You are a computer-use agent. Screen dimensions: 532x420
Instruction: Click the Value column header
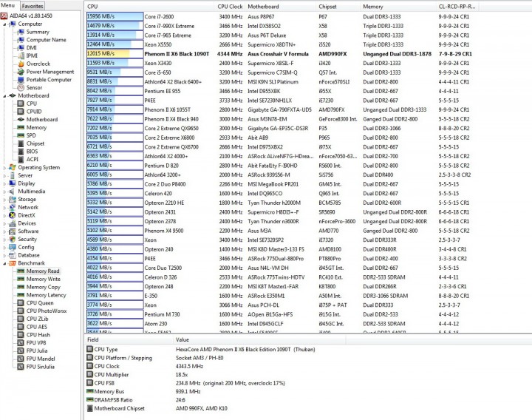click(x=259, y=339)
